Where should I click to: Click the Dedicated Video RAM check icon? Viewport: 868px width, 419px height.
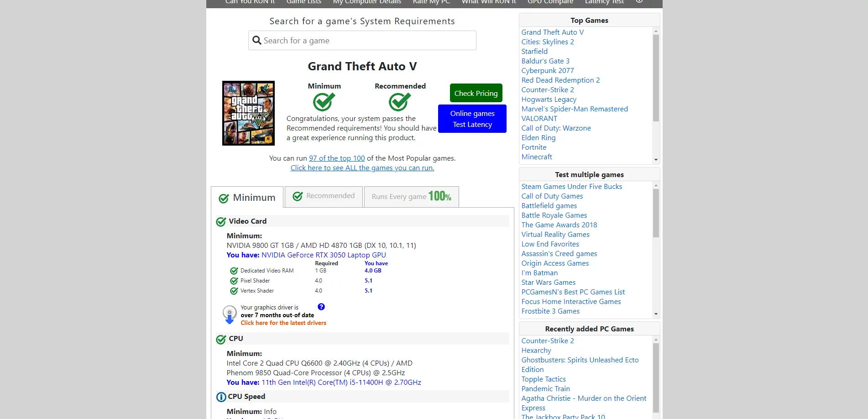[x=234, y=271]
